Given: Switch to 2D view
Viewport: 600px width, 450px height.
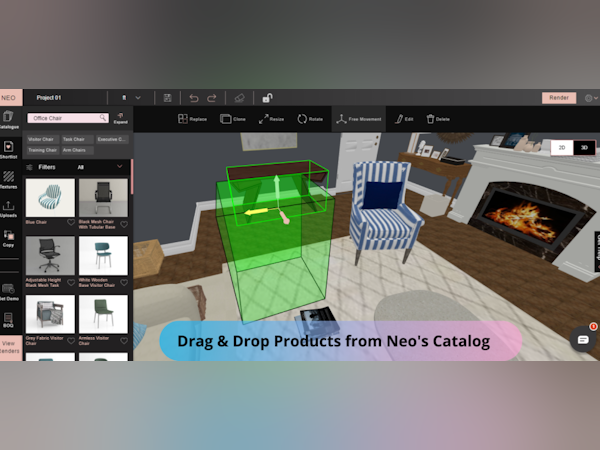Looking at the screenshot, I should 562,148.
